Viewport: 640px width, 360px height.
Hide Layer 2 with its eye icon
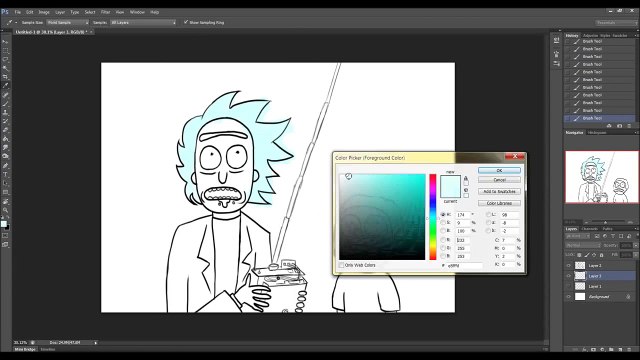pos(569,265)
